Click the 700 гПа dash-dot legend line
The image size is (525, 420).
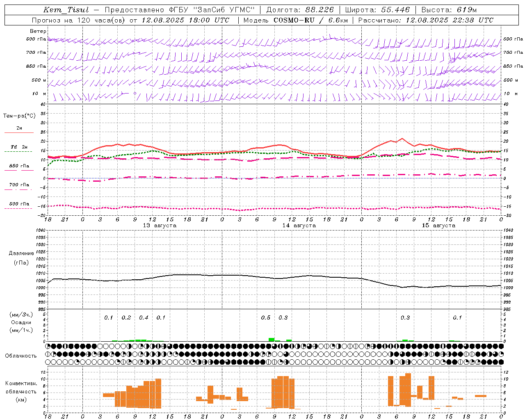[x=18, y=189]
